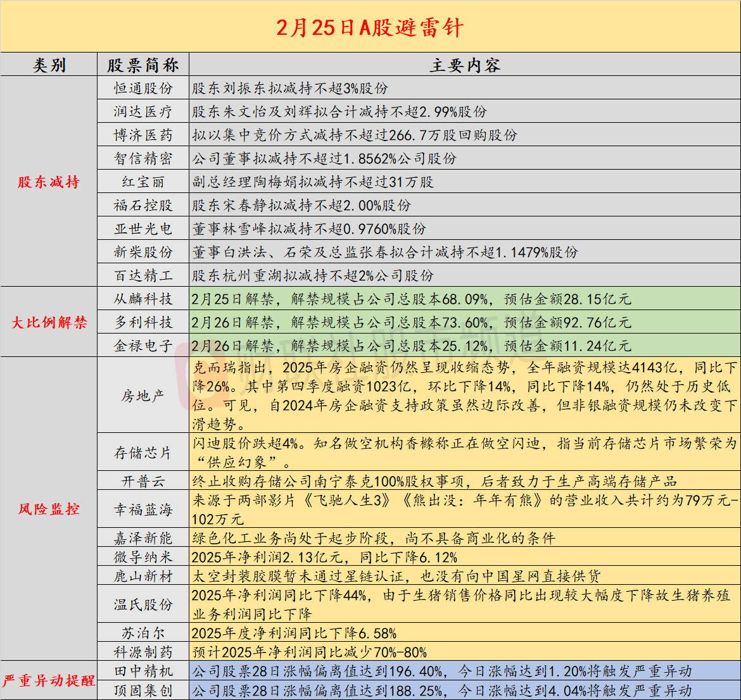The image size is (741, 700).
Task: Select the '房地产' row label cell
Action: (143, 396)
